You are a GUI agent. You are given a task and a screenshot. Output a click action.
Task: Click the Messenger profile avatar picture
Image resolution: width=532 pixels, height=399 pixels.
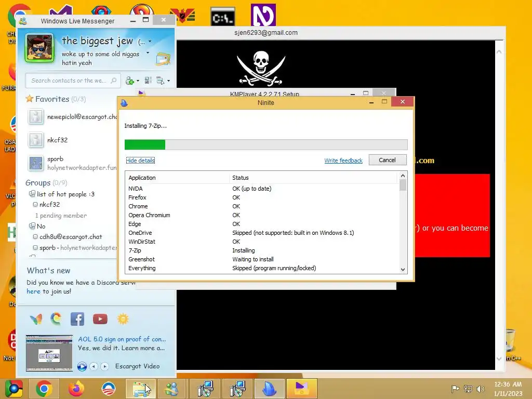tap(39, 48)
